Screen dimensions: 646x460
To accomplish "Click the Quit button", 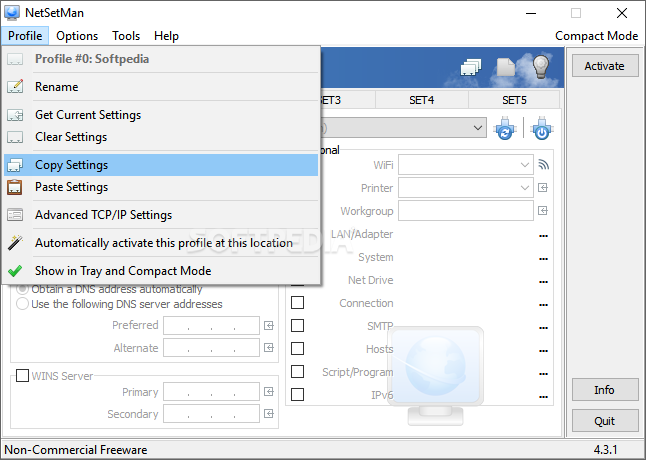I will (x=605, y=421).
